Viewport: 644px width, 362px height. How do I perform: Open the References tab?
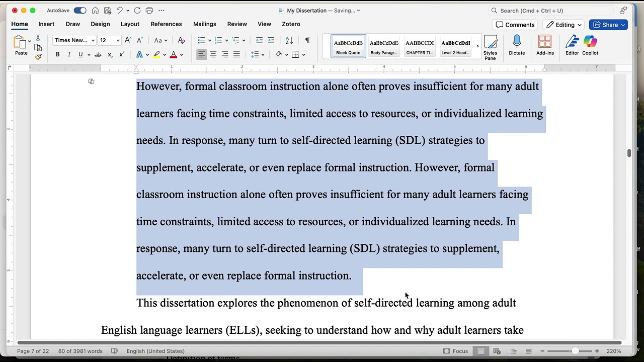(x=166, y=24)
